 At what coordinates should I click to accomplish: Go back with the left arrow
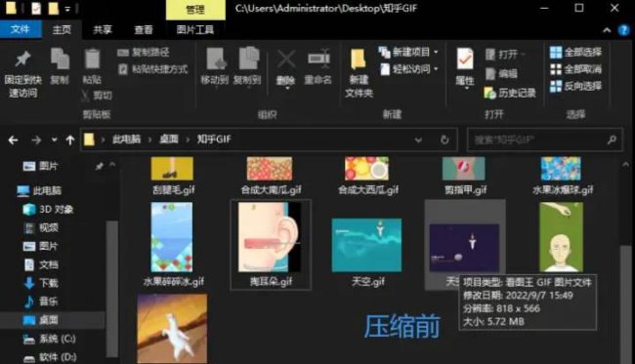tap(13, 140)
